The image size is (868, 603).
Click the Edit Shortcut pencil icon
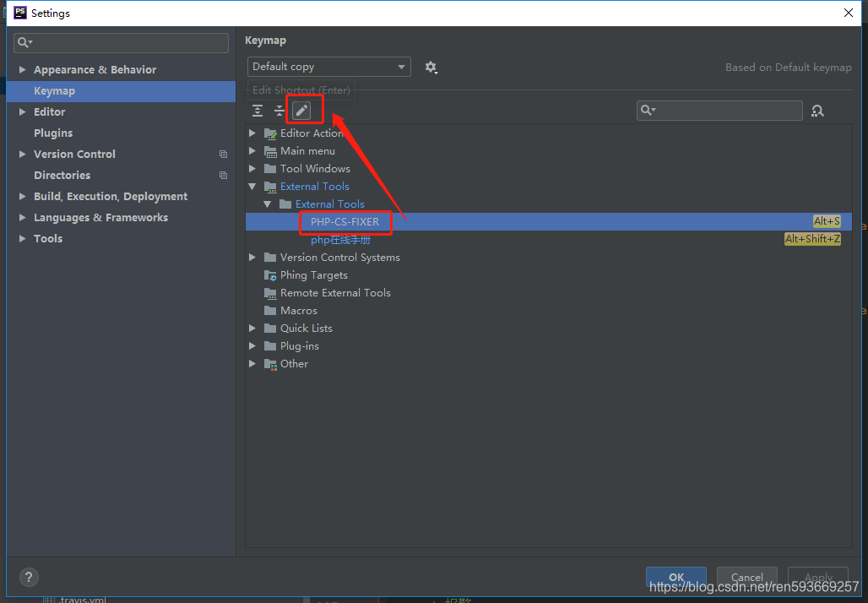[x=301, y=111]
